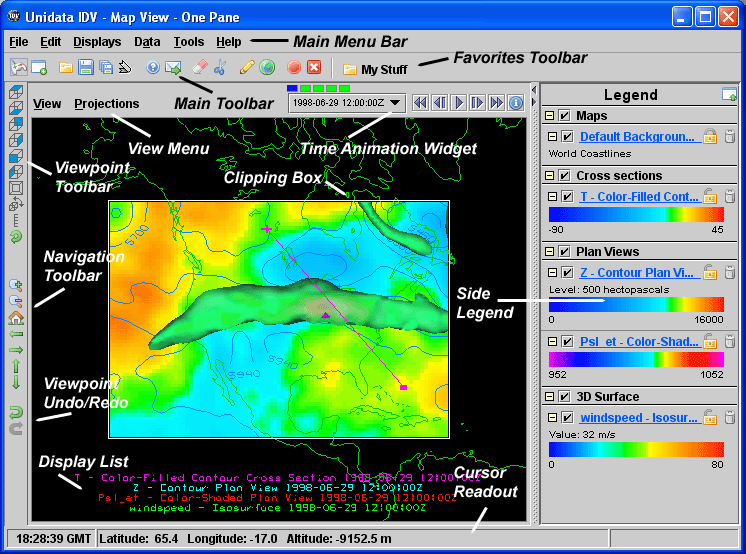Uncheck the Maps category visibility checkbox
The image size is (746, 554).
click(564, 116)
